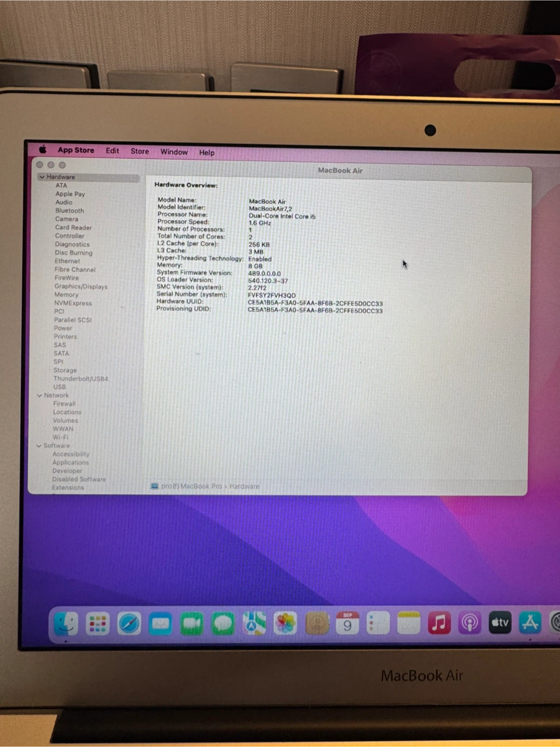The image size is (560, 747).
Task: Collapse the Hardware section
Action: (x=42, y=177)
